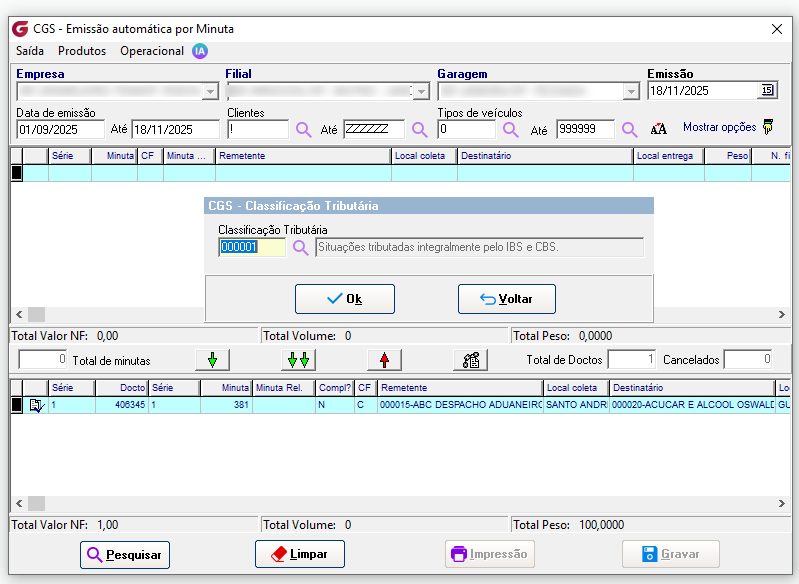Click remetente cell 000015-ABC DESPACHO ADUANEIRO
The width and height of the screenshot is (799, 584).
[460, 405]
